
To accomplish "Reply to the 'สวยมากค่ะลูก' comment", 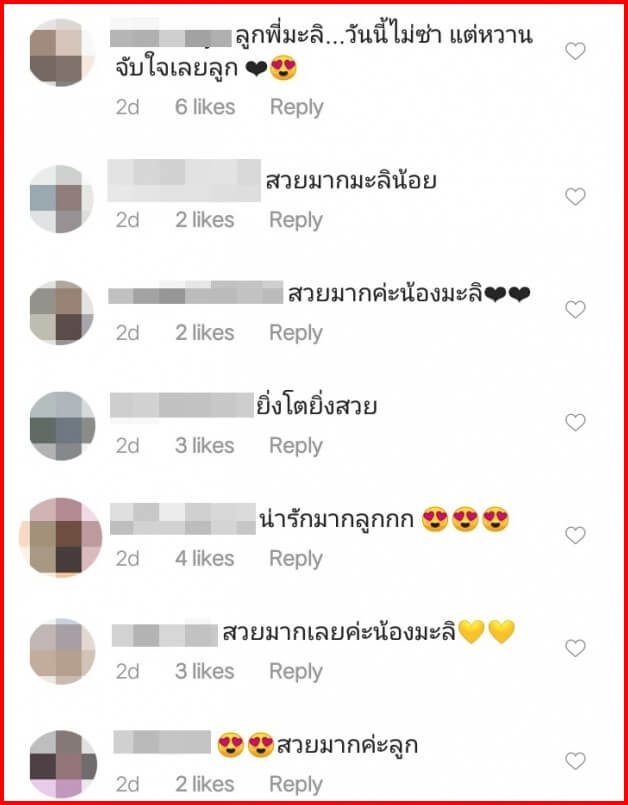I will point(296,784).
